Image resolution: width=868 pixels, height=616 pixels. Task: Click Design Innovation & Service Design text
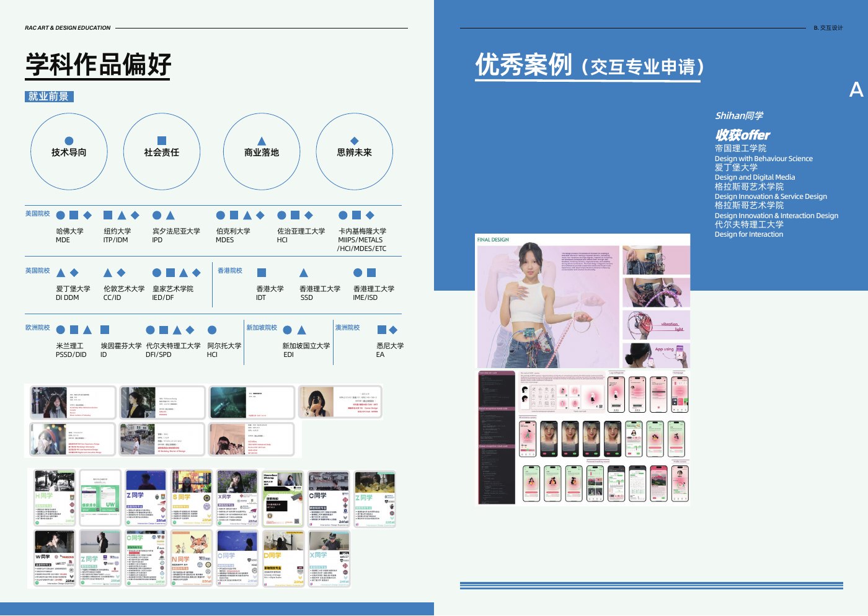[x=771, y=196]
